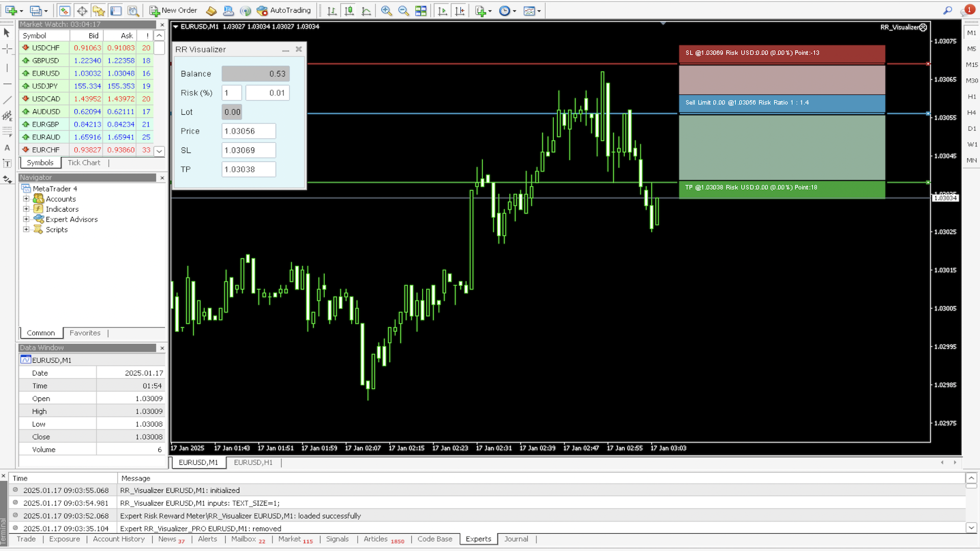Switch to M15 timeframe
Viewport: 980px width, 551px height.
coord(971,65)
